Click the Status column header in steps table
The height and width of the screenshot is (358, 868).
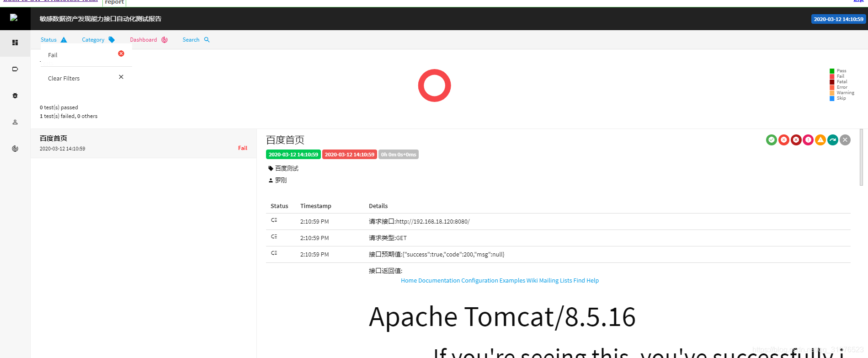coord(279,206)
